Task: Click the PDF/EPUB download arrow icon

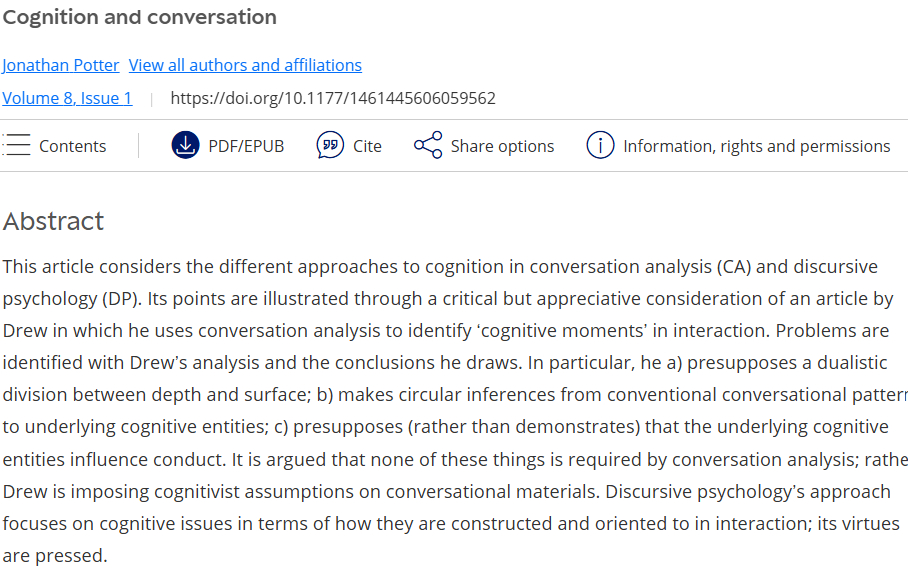Action: [186, 145]
